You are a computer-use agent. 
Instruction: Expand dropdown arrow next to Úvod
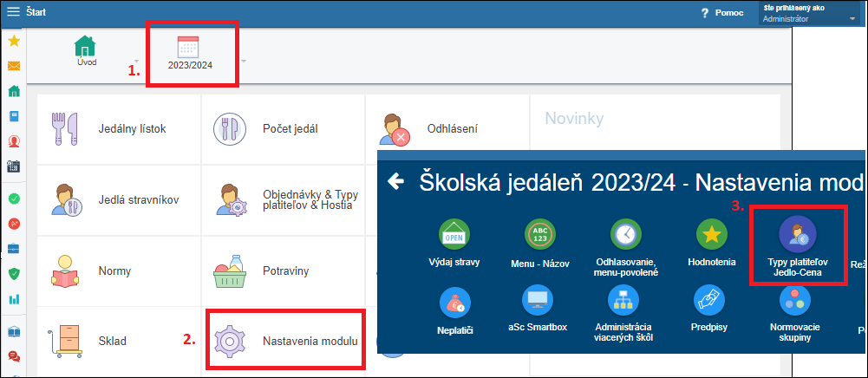(x=137, y=61)
